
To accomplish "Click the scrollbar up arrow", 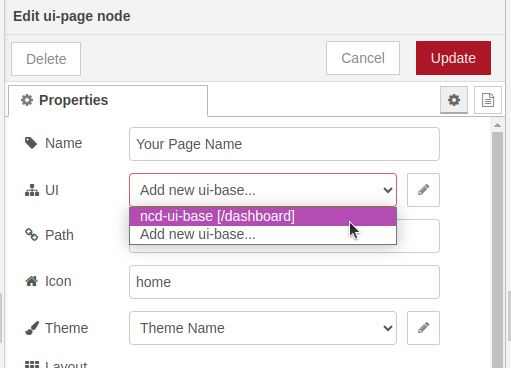I will (x=497, y=125).
